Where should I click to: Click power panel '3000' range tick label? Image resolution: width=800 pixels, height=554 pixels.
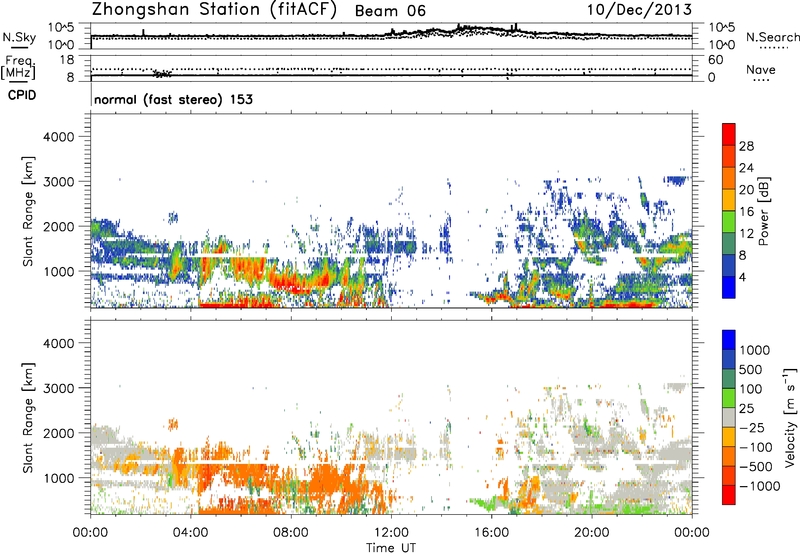(58, 182)
